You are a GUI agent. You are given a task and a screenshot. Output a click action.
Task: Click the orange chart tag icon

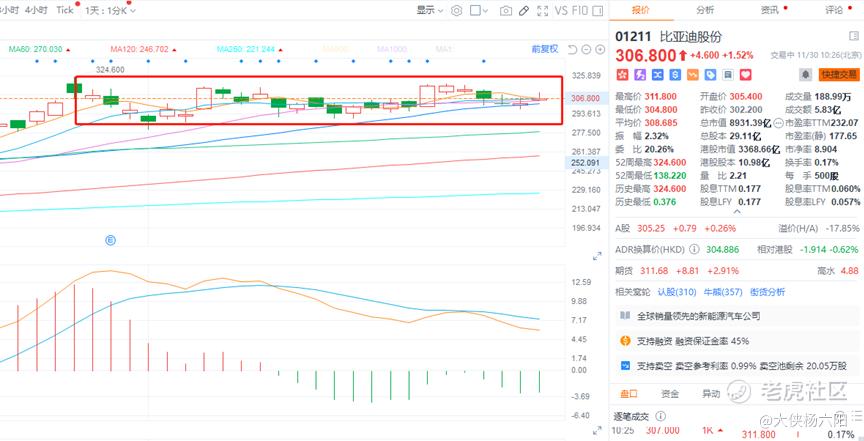[x=693, y=74]
